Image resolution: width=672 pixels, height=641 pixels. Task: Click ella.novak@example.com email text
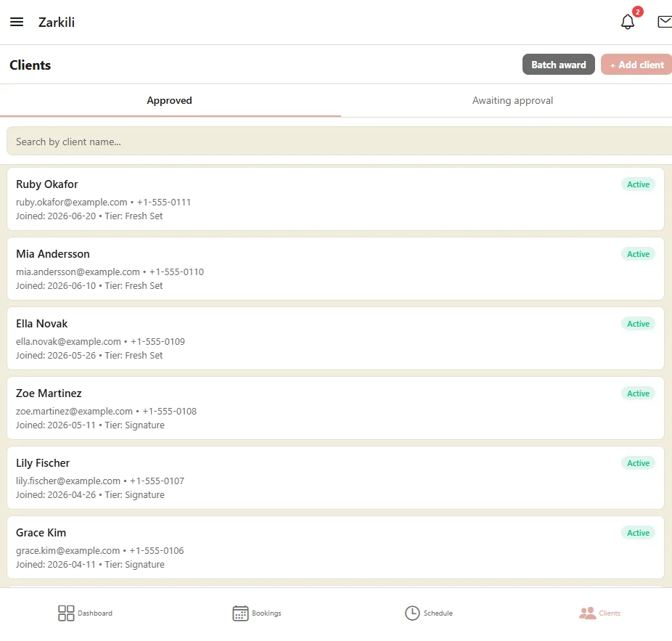pos(68,341)
